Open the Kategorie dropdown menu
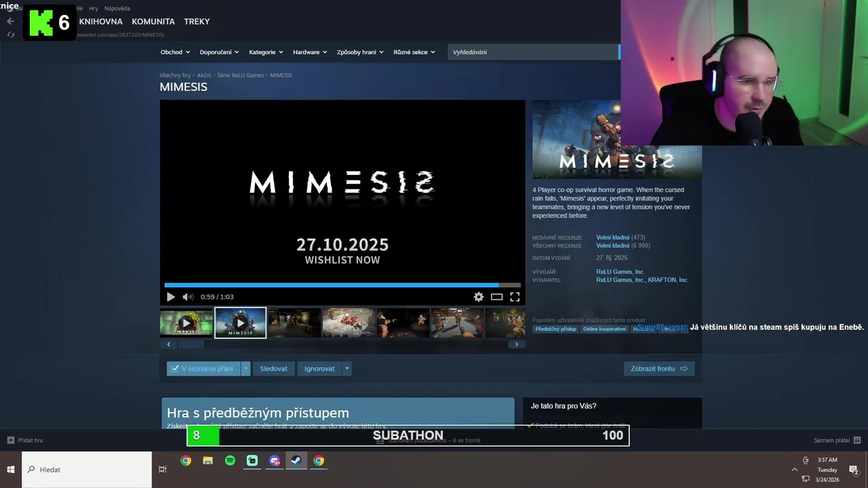The image size is (868, 488). 266,52
